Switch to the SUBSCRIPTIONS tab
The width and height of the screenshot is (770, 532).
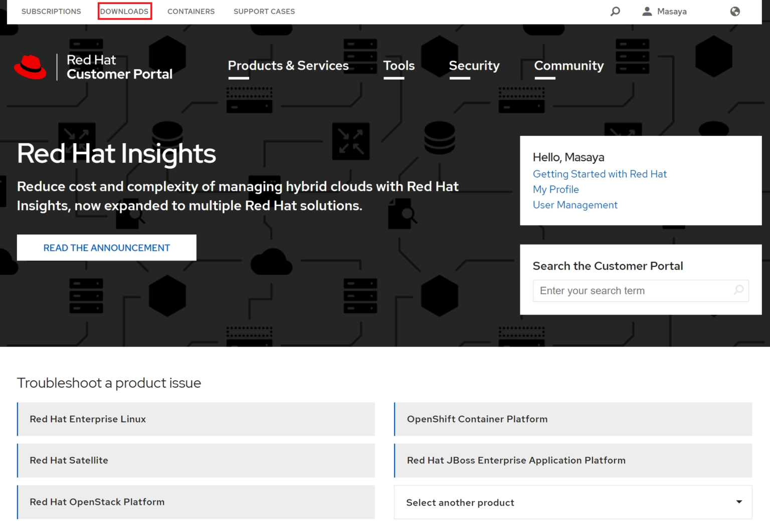click(51, 11)
